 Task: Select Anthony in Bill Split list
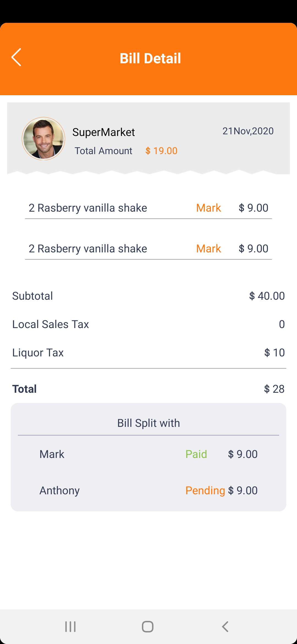coord(60,490)
